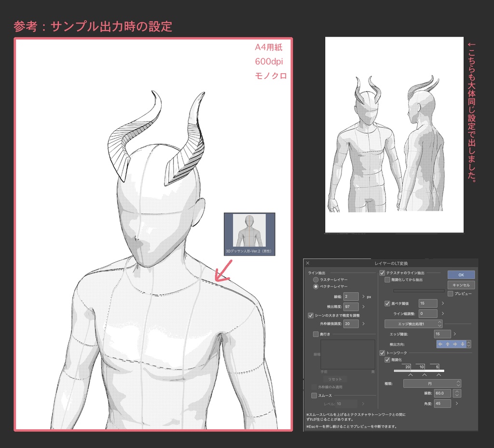Click the 外枠線強調度 field showing 20
This screenshot has width=494, height=448.
coord(351,324)
